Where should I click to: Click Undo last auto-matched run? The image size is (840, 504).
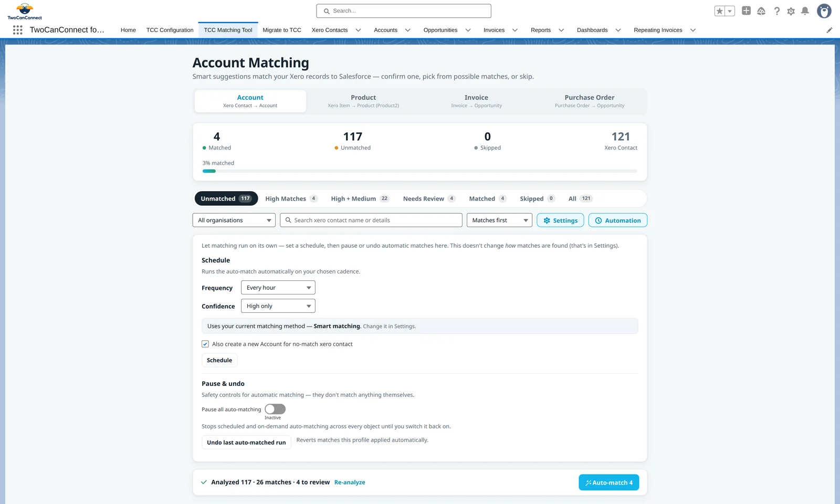click(x=246, y=442)
